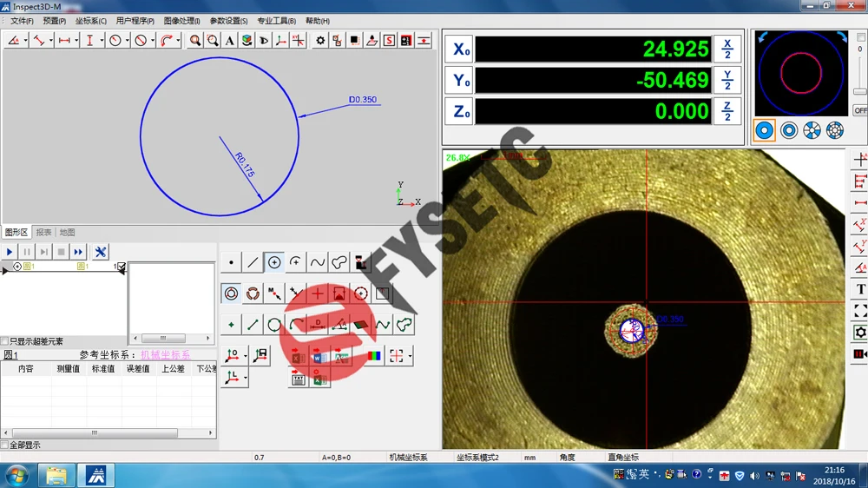The image size is (868, 488).
Task: Expand the angle tool dropdown arrow
Action: (x=26, y=41)
